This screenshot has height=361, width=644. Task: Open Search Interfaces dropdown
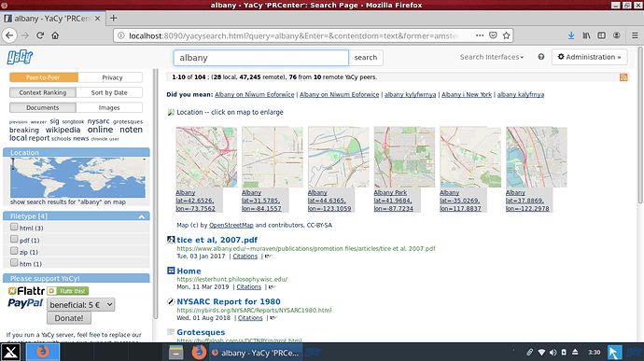pos(492,57)
